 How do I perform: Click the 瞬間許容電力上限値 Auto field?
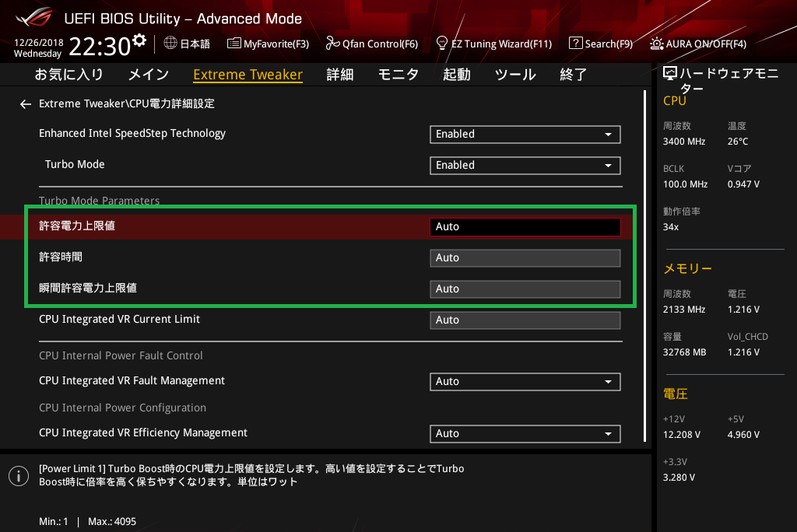[525, 289]
